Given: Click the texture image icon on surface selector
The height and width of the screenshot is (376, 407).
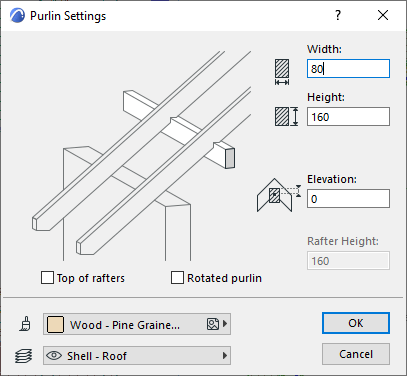Looking at the screenshot, I should point(213,324).
